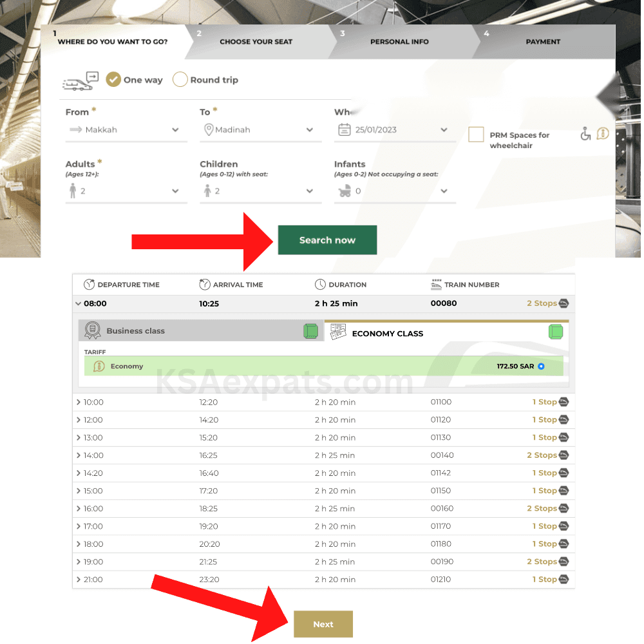Image resolution: width=644 pixels, height=644 pixels.
Task: Click the arrow icon in From field
Action: coord(75,130)
